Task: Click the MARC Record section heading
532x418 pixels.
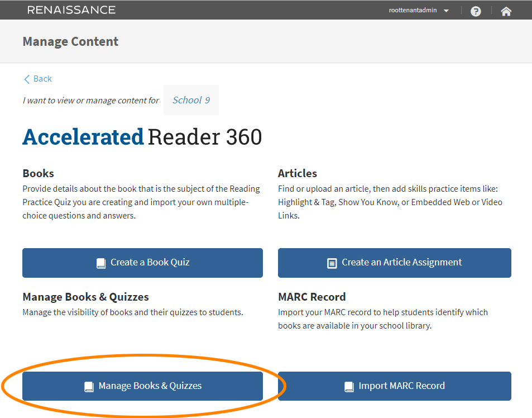Action: tap(312, 297)
